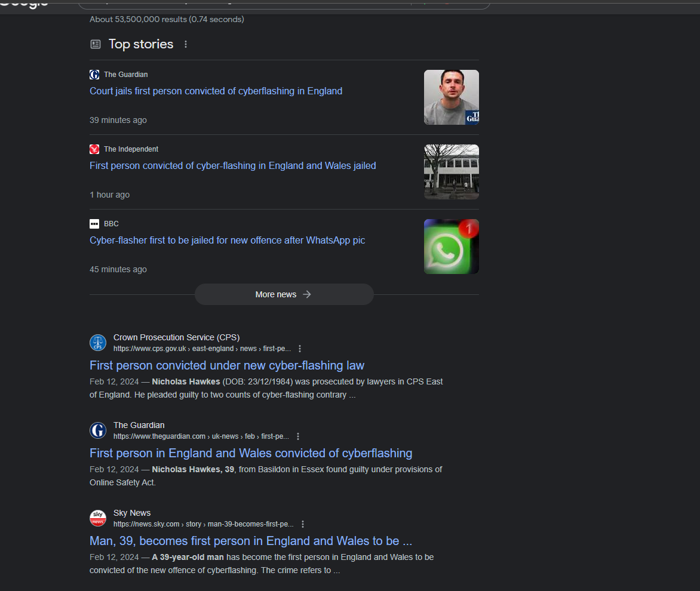Open three-dot menu for Sky News result
The image size is (700, 591).
point(303,524)
